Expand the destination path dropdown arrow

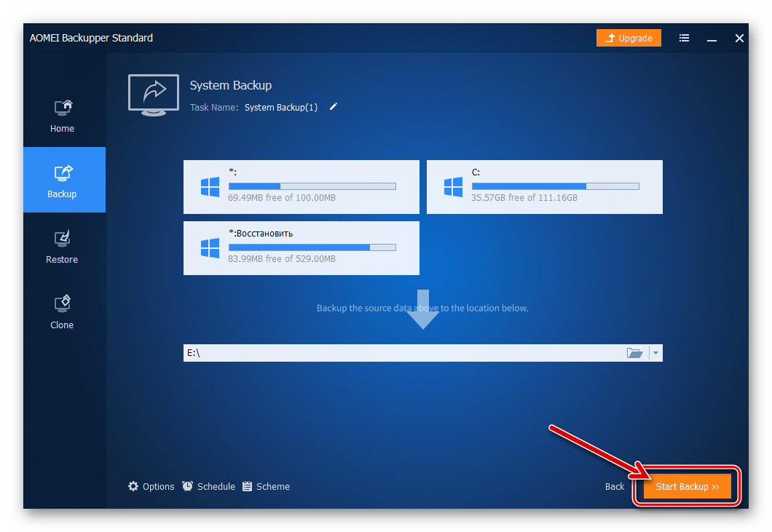pyautogui.click(x=655, y=353)
